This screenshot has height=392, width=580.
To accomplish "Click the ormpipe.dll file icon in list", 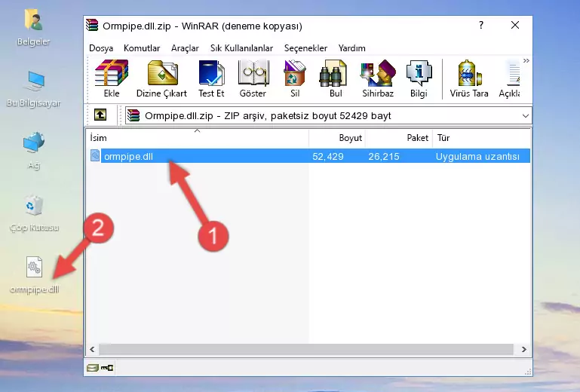I will tap(95, 156).
